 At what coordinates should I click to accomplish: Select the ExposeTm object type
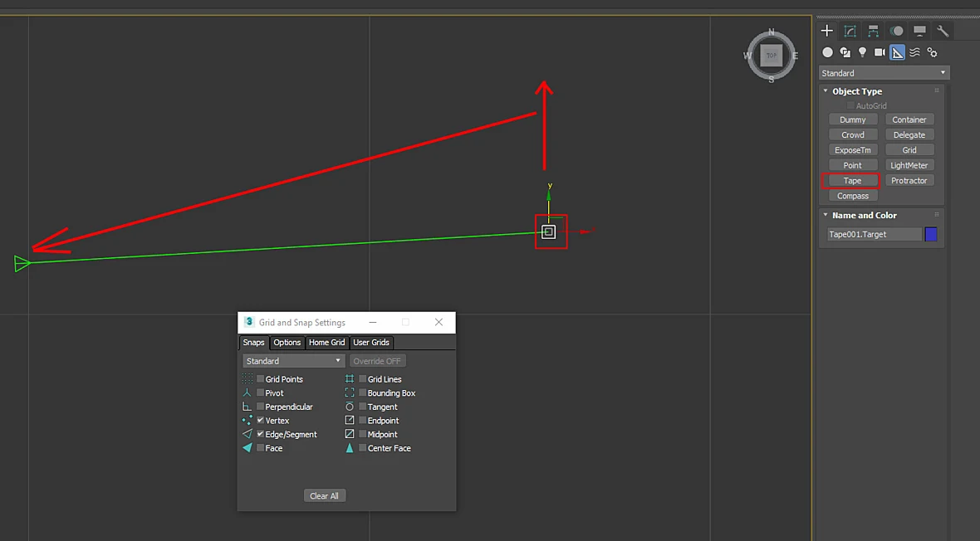coord(852,150)
